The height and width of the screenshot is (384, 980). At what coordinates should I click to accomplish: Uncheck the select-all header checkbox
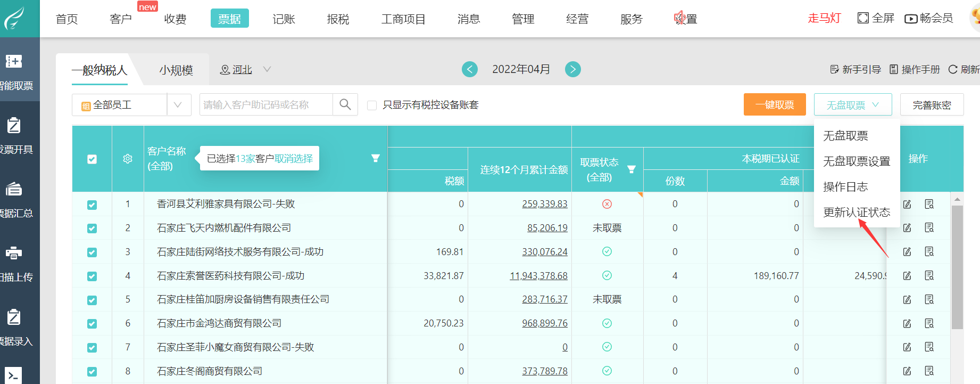pyautogui.click(x=92, y=159)
